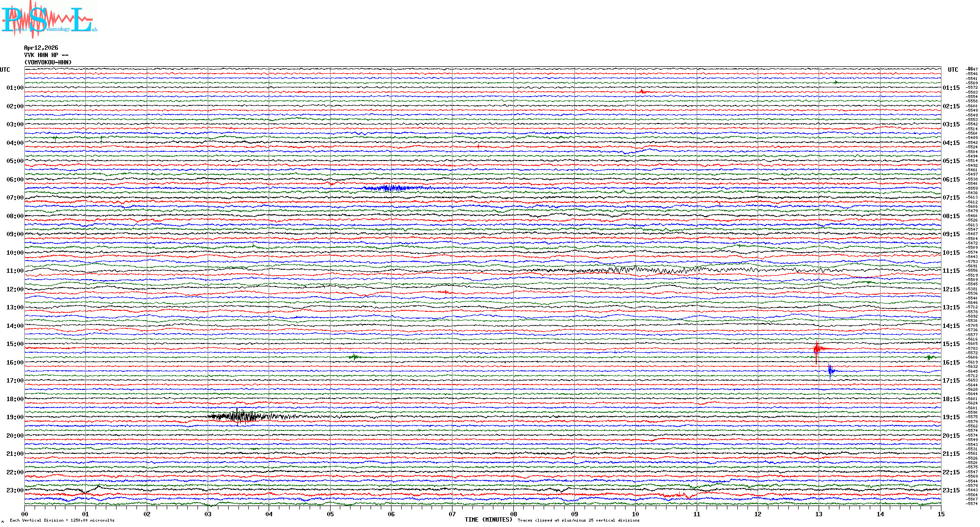This screenshot has width=980, height=527.
Task: Click the black tremor burst at 19:00
Action: [x=240, y=416]
